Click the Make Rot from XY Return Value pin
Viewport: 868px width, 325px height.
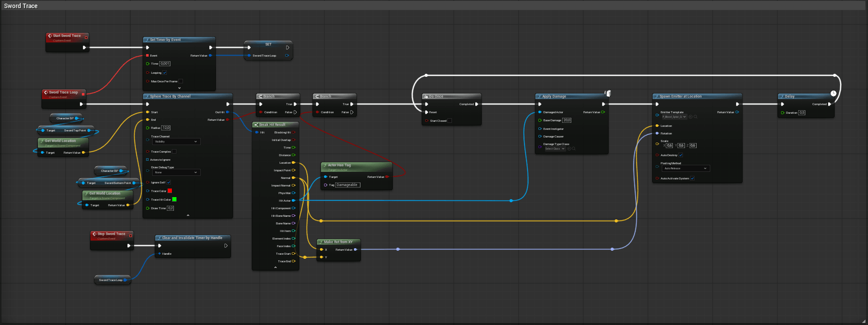pos(355,249)
